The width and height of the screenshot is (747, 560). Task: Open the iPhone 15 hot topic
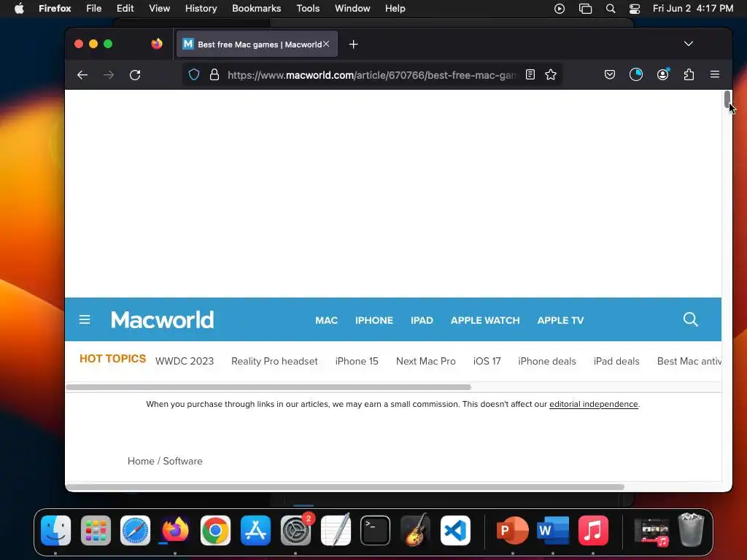tap(357, 361)
